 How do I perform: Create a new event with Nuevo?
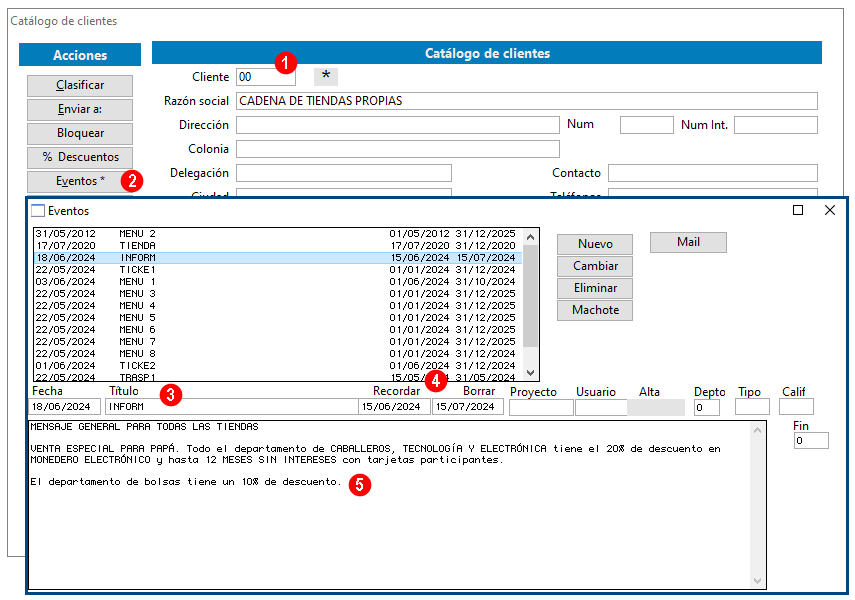coord(595,244)
